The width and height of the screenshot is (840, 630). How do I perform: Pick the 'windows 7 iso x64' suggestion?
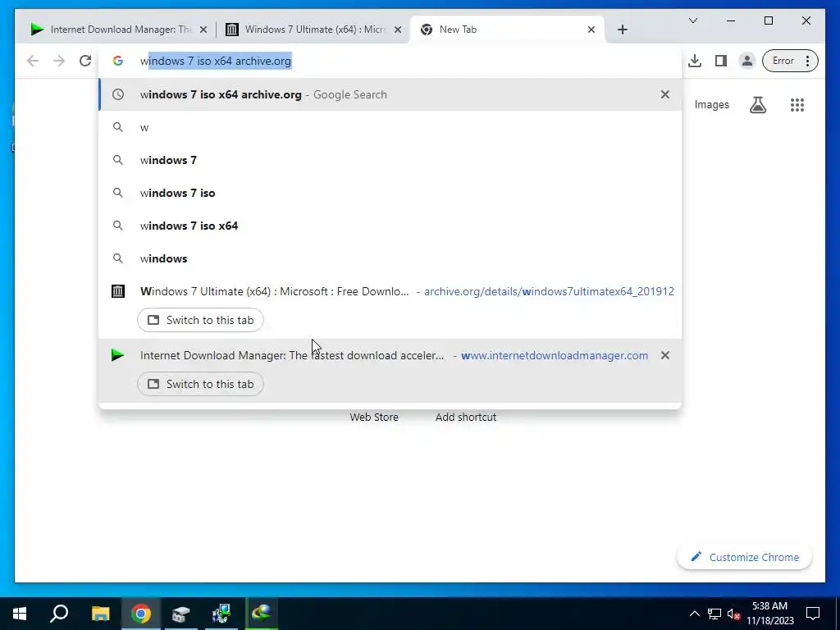[x=390, y=226]
